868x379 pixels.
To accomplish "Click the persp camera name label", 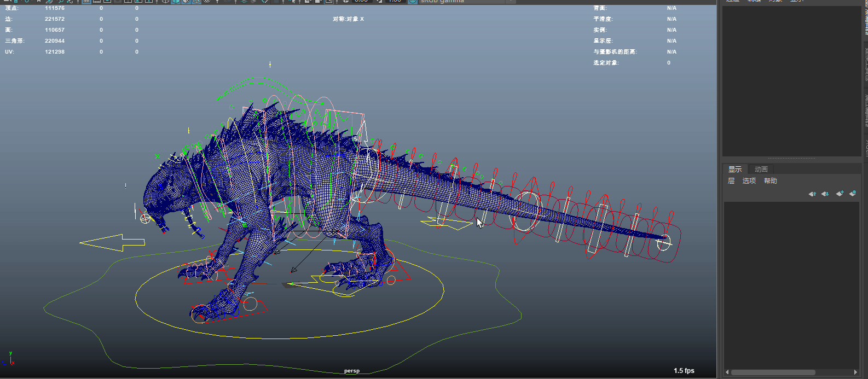I will tap(352, 371).
